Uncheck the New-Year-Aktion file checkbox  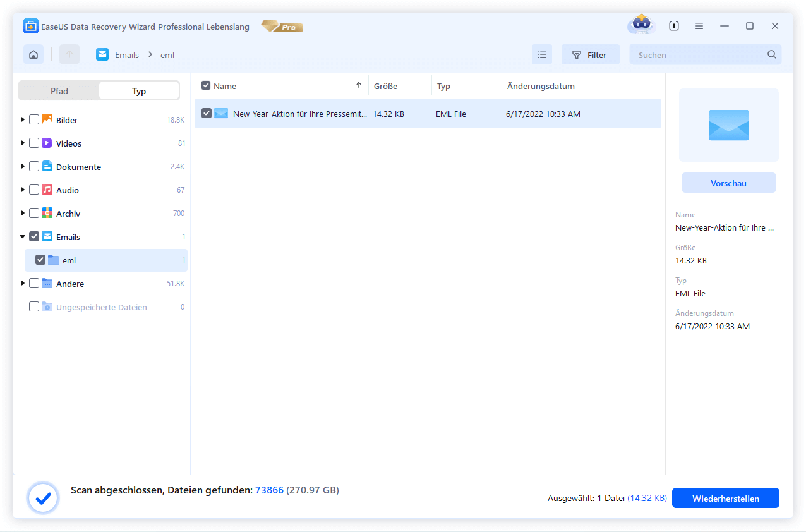206,114
